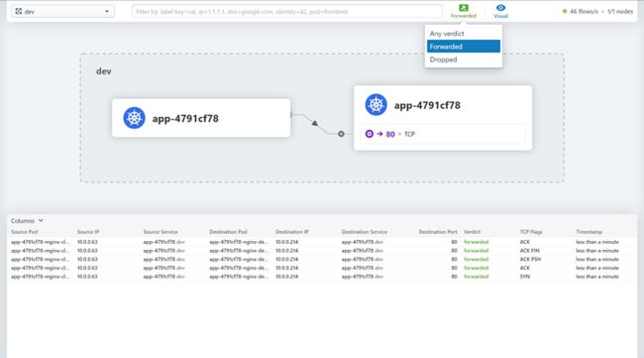The width and height of the screenshot is (644, 358).
Task: Click the 1/1 nodes indicator
Action: [620, 12]
